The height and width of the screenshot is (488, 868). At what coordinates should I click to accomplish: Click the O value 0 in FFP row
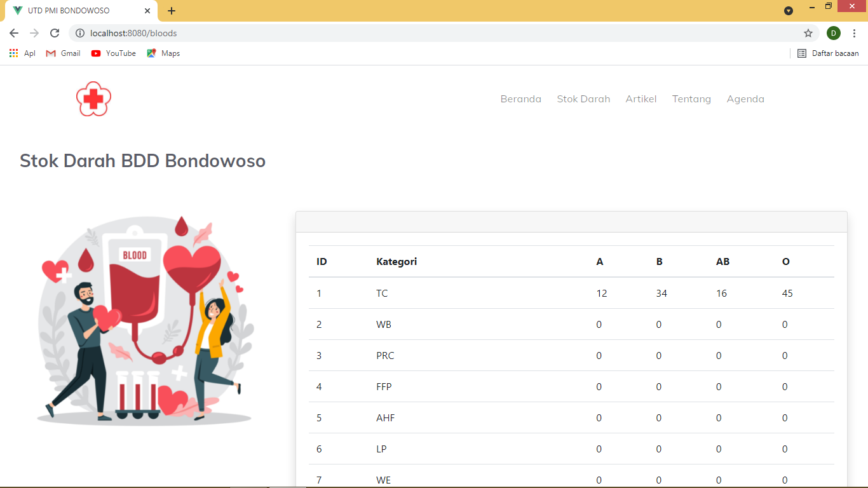point(785,387)
